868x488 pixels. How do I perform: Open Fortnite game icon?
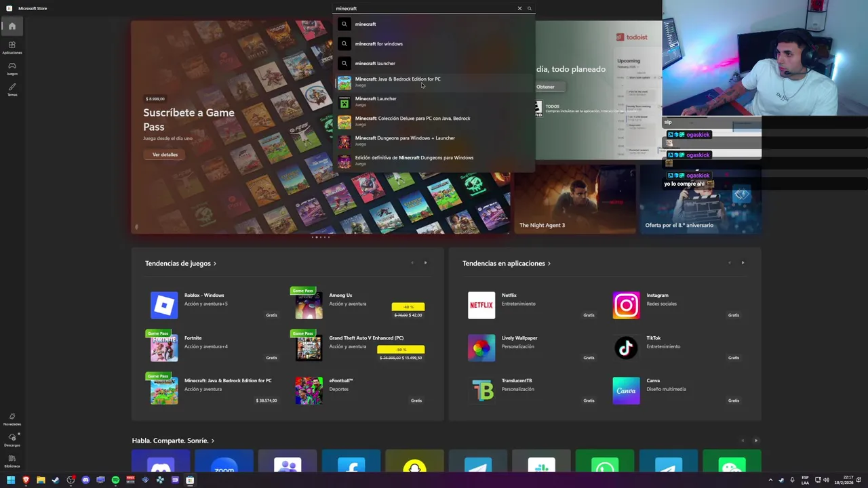pyautogui.click(x=164, y=348)
